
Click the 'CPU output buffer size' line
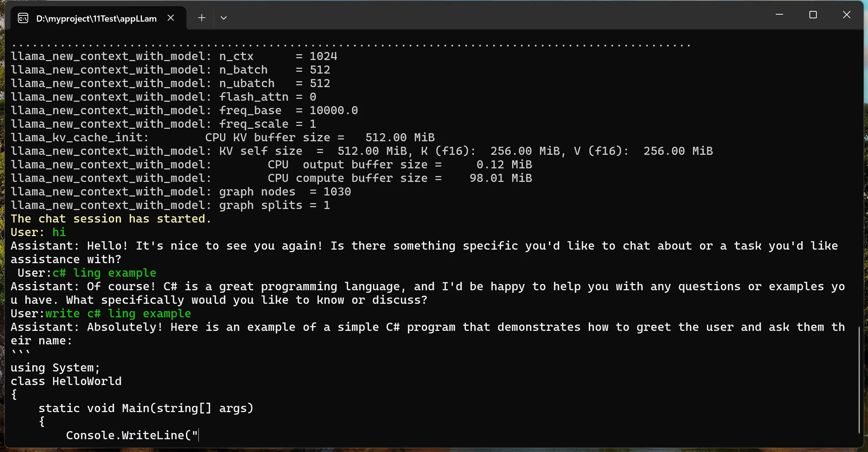[271, 165]
